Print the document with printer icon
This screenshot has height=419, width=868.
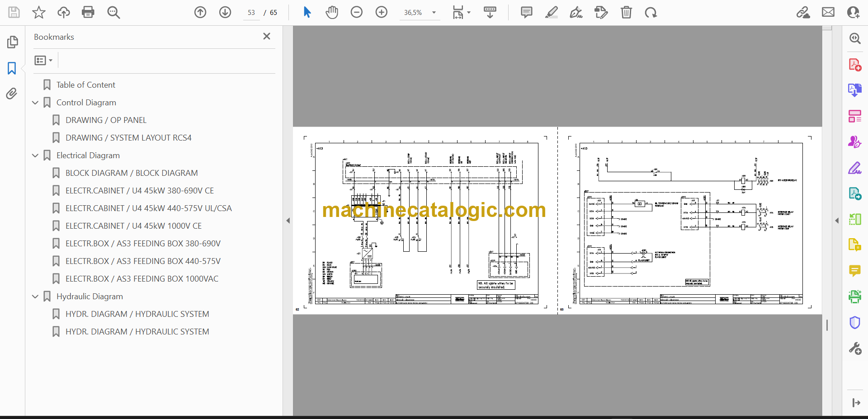coord(88,12)
